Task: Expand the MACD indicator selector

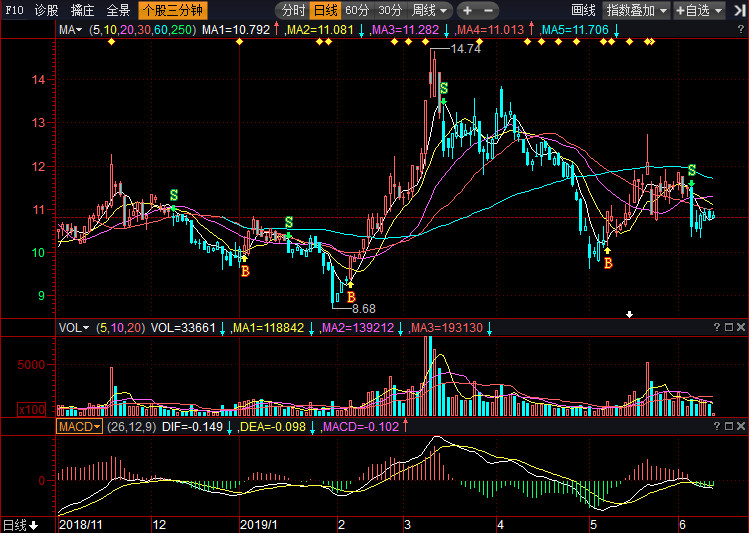Action: point(79,426)
